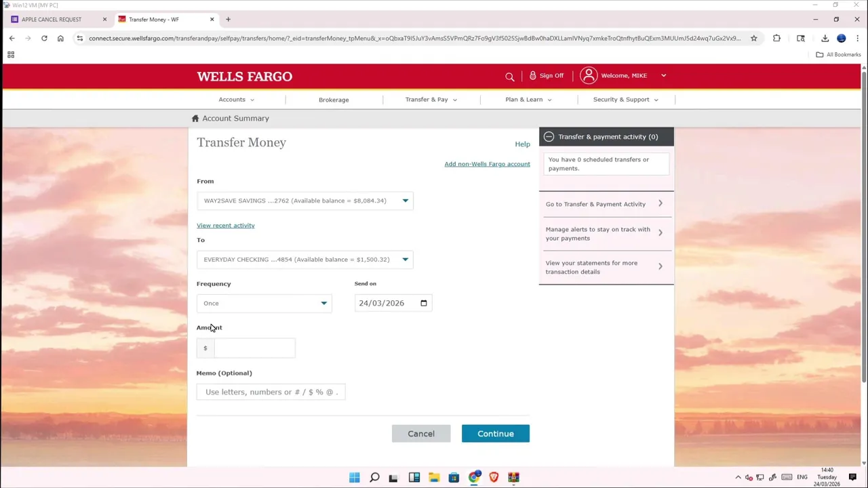The image size is (868, 488).
Task: Click the browser profile avatar icon
Action: tap(842, 39)
